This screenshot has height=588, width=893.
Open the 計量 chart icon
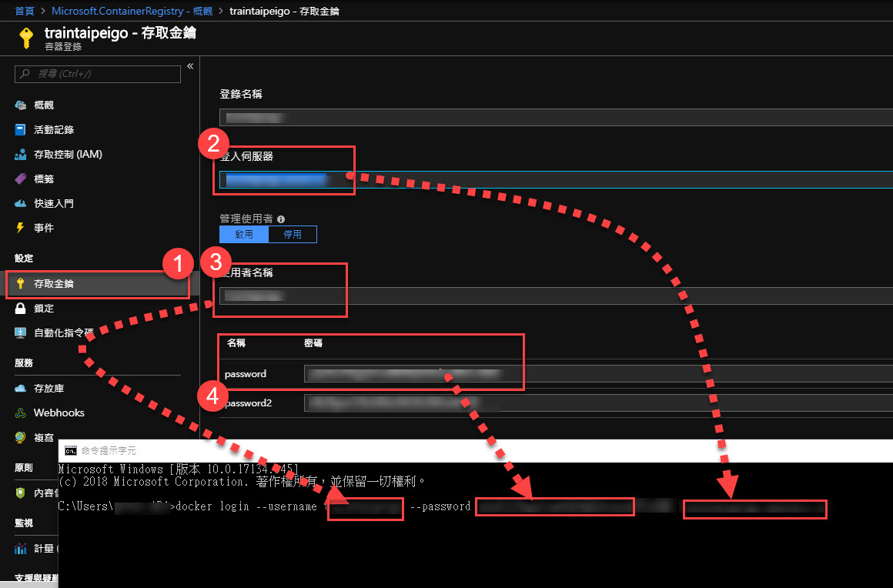(x=21, y=549)
